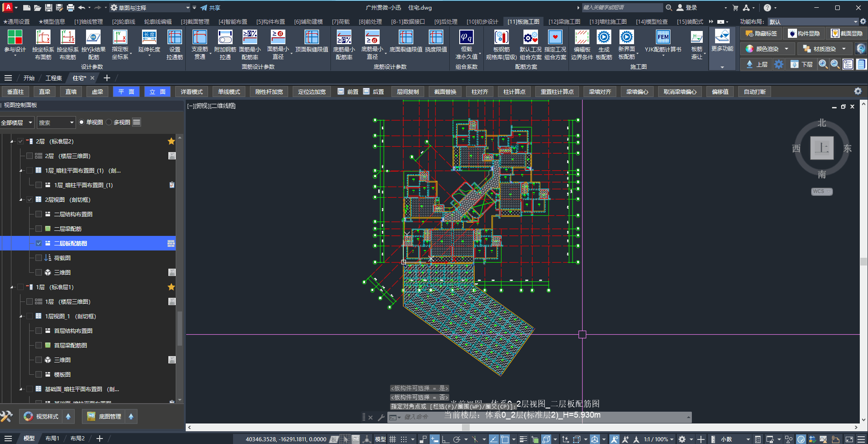Screen dimensions: 868x444
Task: Select the 多视图 radio button
Action: (x=109, y=122)
